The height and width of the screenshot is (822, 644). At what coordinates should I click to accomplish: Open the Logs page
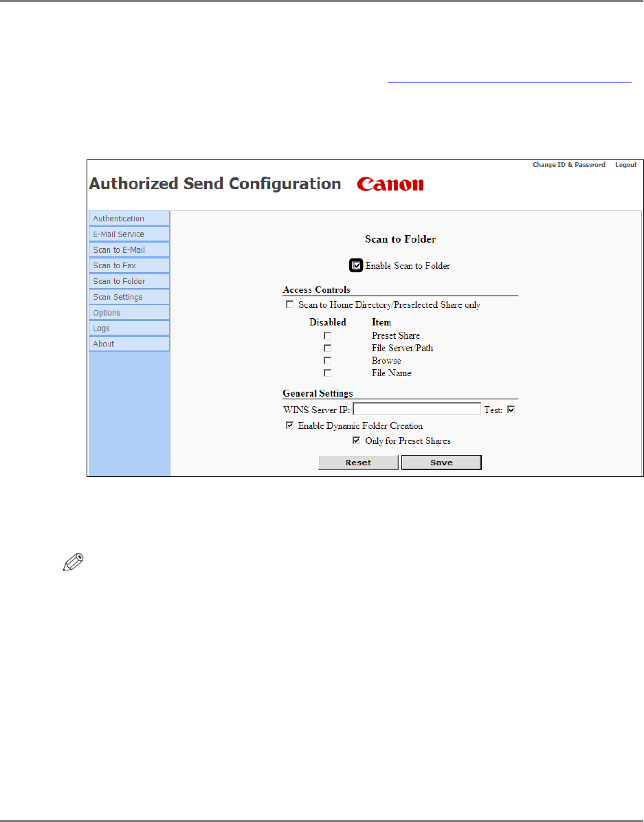(129, 329)
